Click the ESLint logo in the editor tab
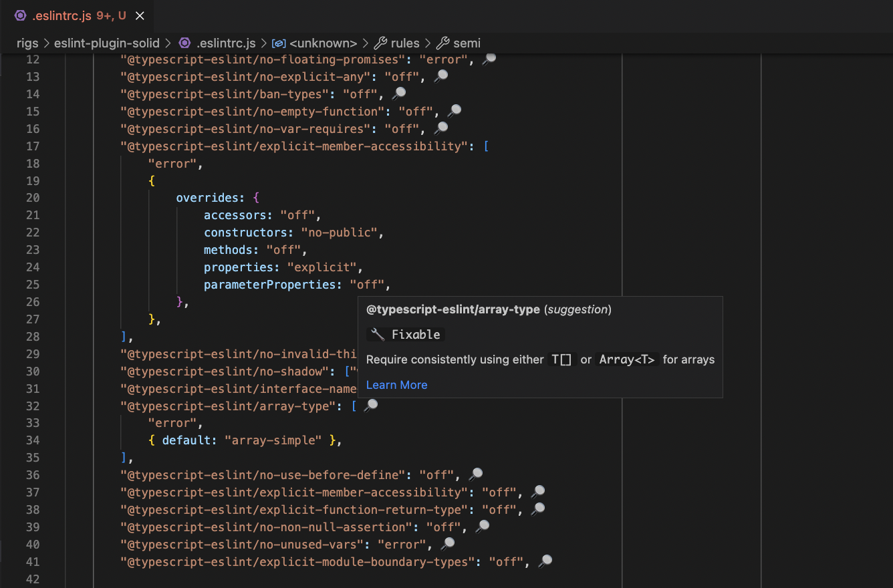The image size is (893, 588). [x=20, y=15]
